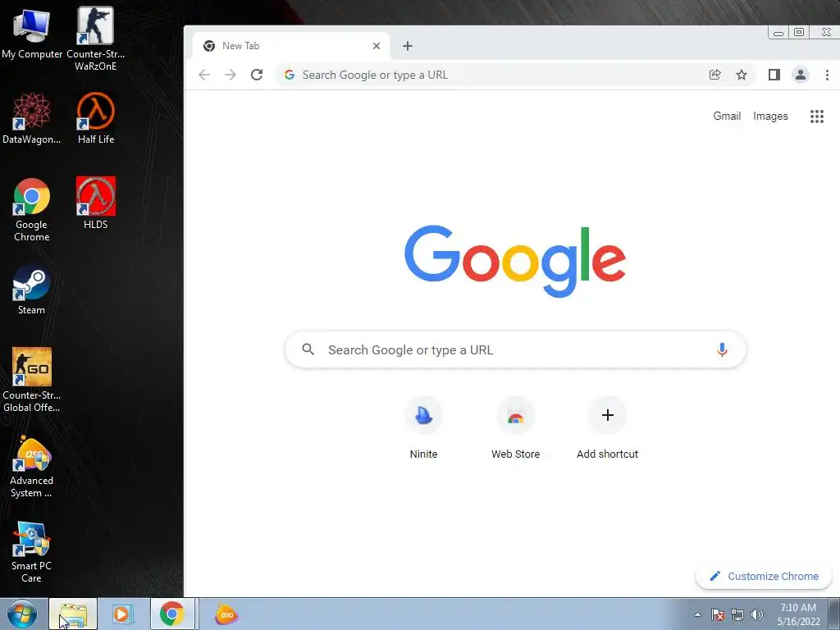Open the DataWagon desktop shortcut

click(x=32, y=118)
